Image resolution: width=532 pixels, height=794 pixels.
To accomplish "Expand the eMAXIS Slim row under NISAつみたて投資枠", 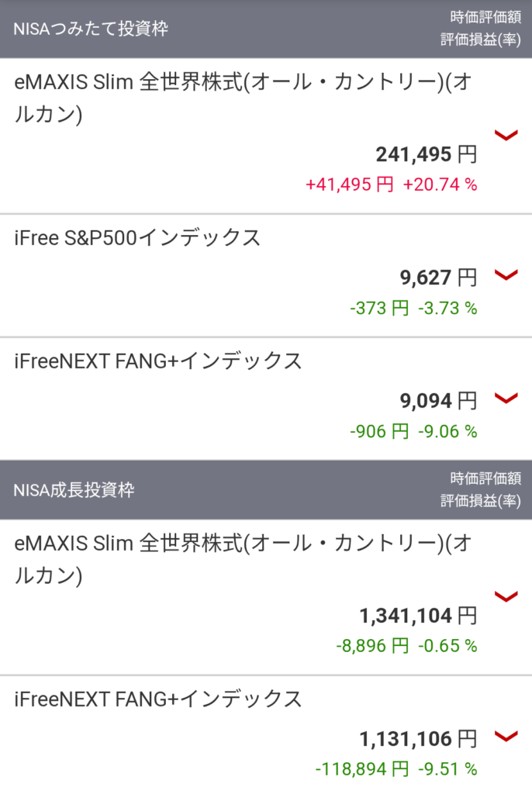I will point(506,136).
